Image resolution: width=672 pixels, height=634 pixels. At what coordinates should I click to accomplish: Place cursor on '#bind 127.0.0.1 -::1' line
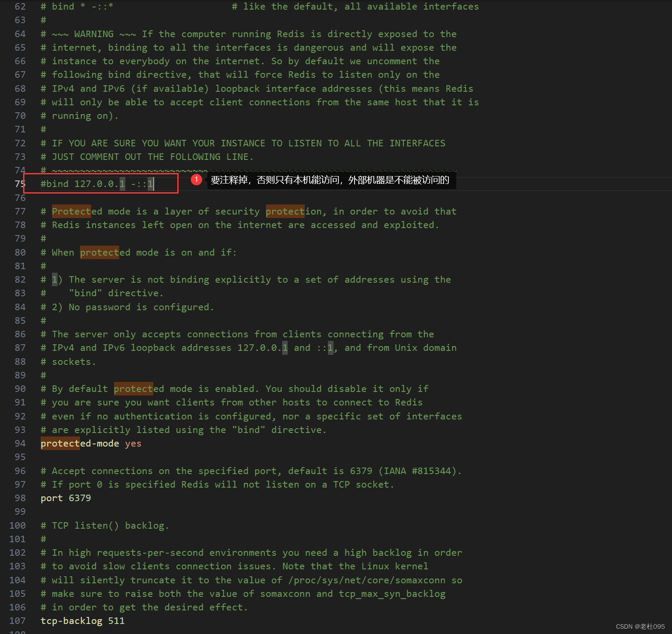coord(97,184)
